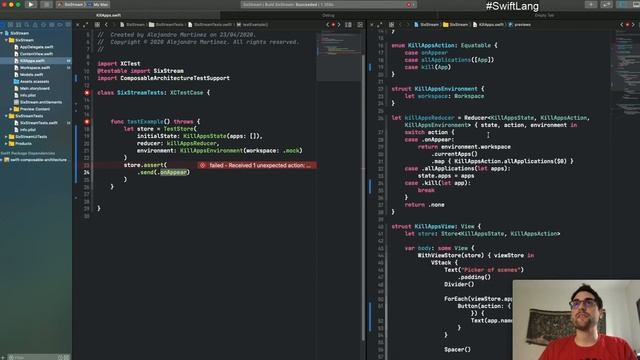Open the SixStream scheme selector in the toolbar
640x360 pixels.
click(x=71, y=4)
